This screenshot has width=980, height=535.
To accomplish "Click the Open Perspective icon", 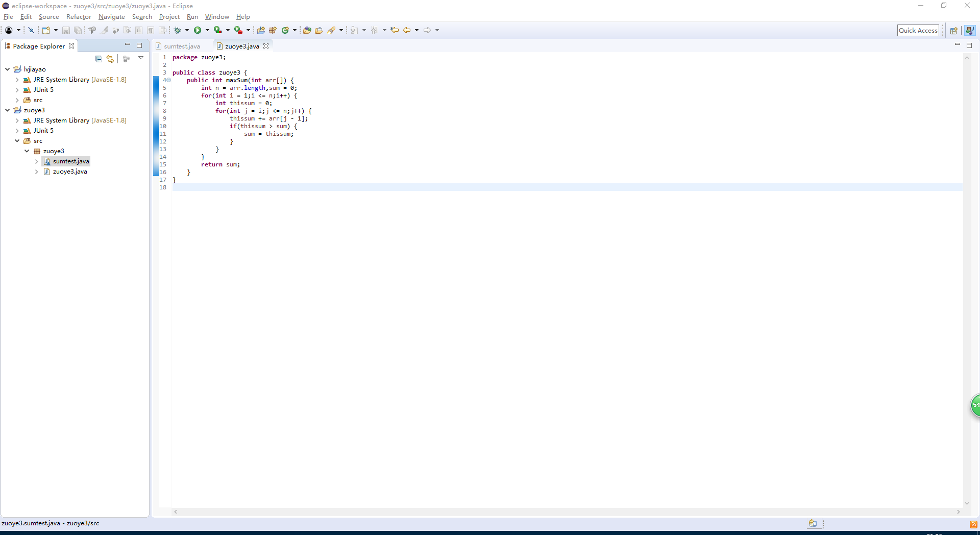I will (953, 31).
